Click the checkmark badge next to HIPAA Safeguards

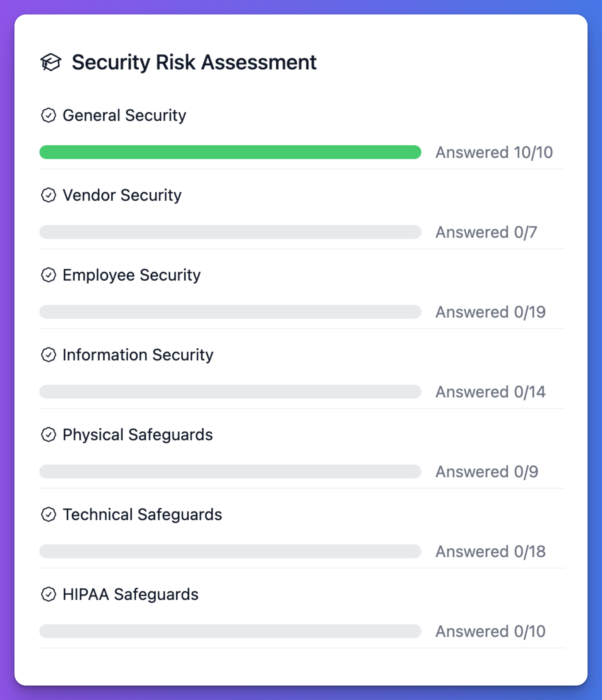pos(48,594)
